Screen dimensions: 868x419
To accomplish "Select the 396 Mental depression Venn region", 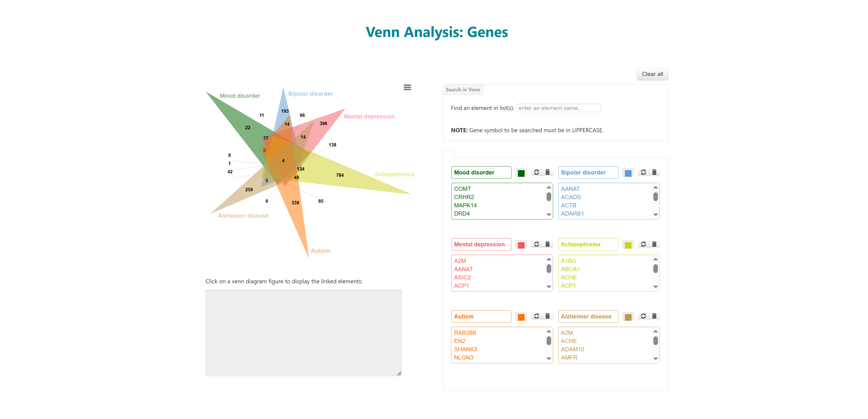I will 323,124.
